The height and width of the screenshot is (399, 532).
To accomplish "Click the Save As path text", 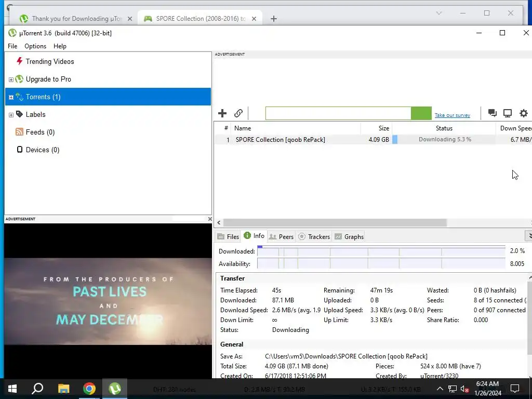I will point(346,356).
